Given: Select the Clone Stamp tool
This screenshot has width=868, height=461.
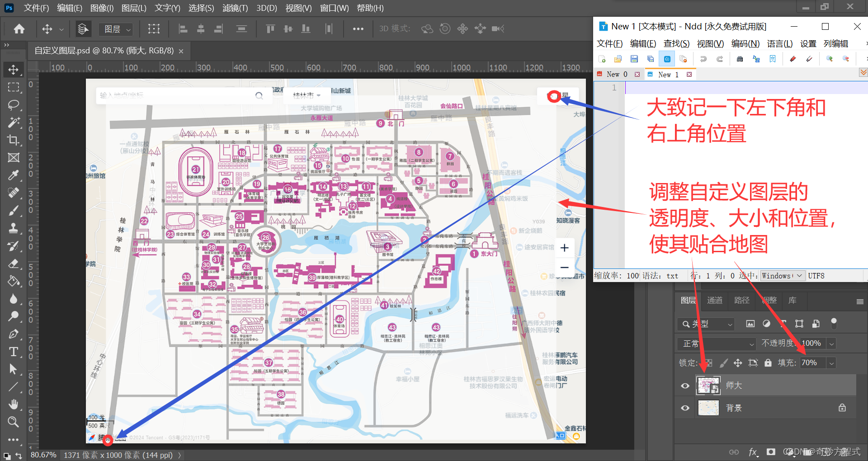Looking at the screenshot, I should 14,228.
